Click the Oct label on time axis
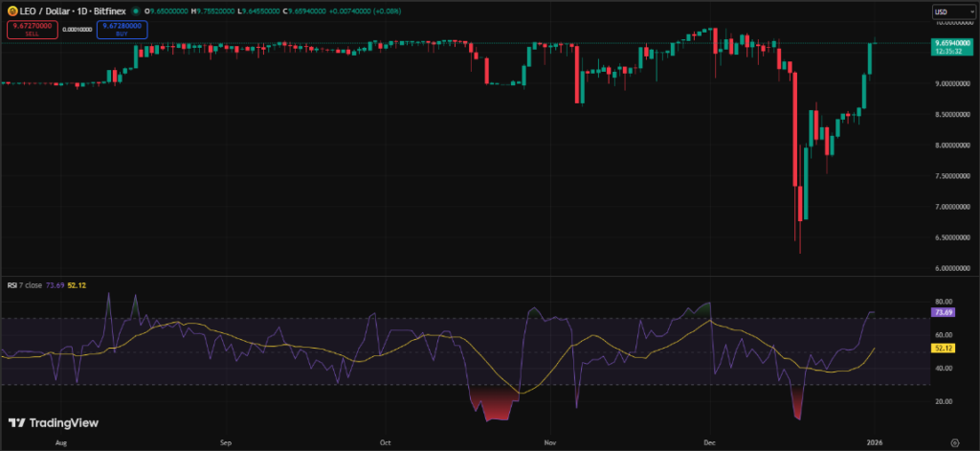980x451 pixels. point(384,444)
